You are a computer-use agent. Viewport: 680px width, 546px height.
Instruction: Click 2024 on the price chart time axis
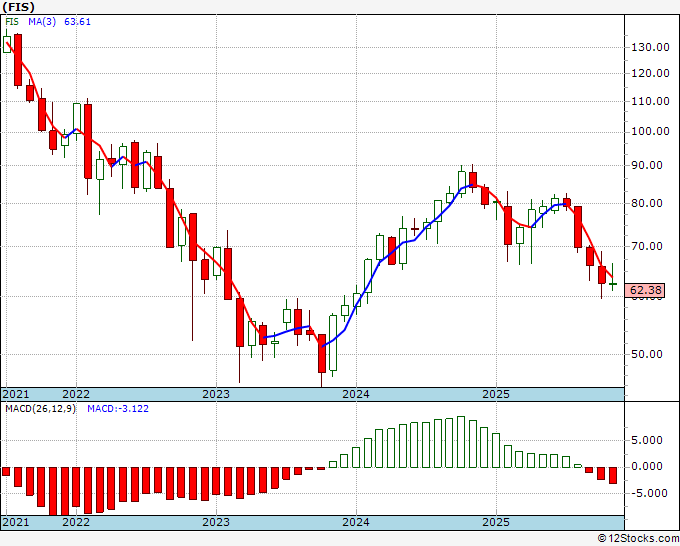[x=356, y=394]
